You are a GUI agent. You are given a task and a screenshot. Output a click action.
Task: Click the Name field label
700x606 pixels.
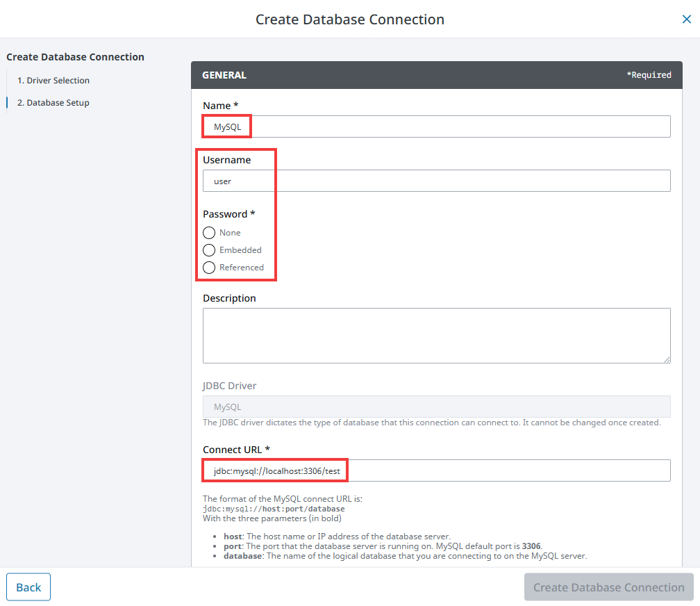click(220, 106)
